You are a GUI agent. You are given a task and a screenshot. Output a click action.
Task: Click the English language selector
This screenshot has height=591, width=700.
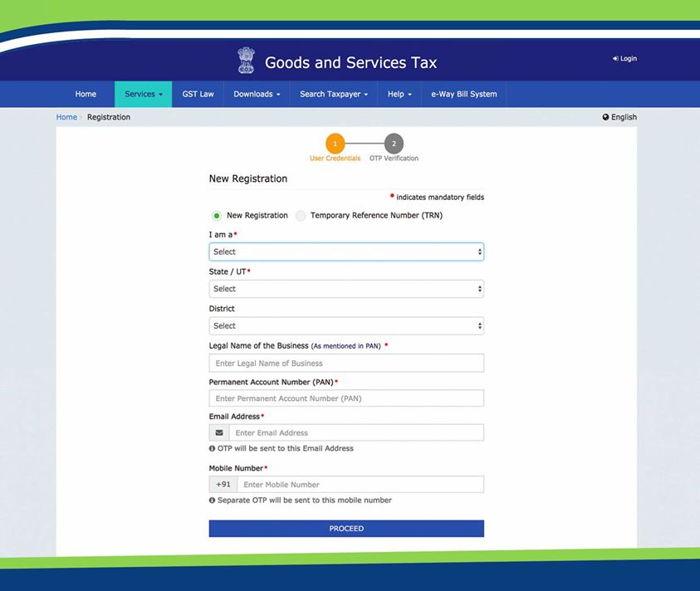[619, 117]
